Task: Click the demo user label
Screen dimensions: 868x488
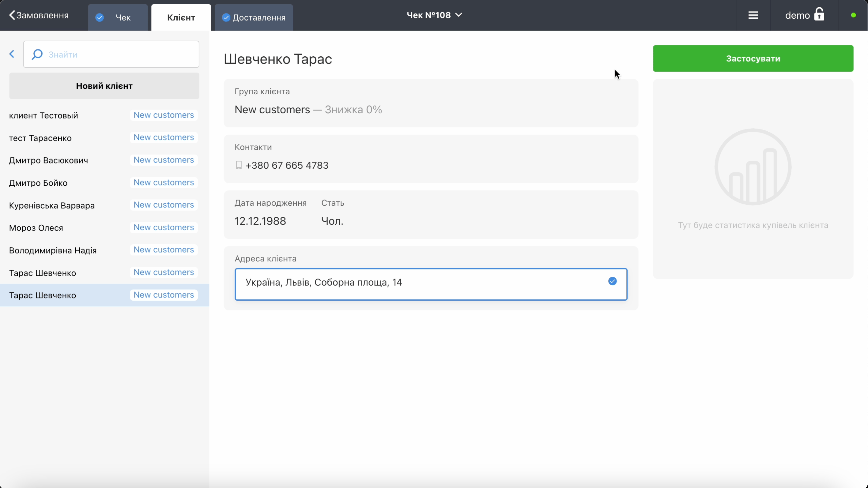Action: coord(797,16)
